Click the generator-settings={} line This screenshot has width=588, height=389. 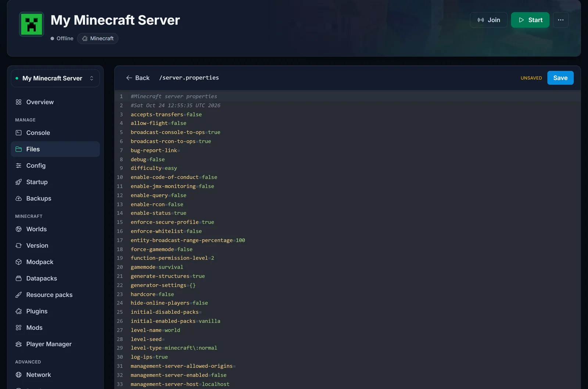point(163,285)
